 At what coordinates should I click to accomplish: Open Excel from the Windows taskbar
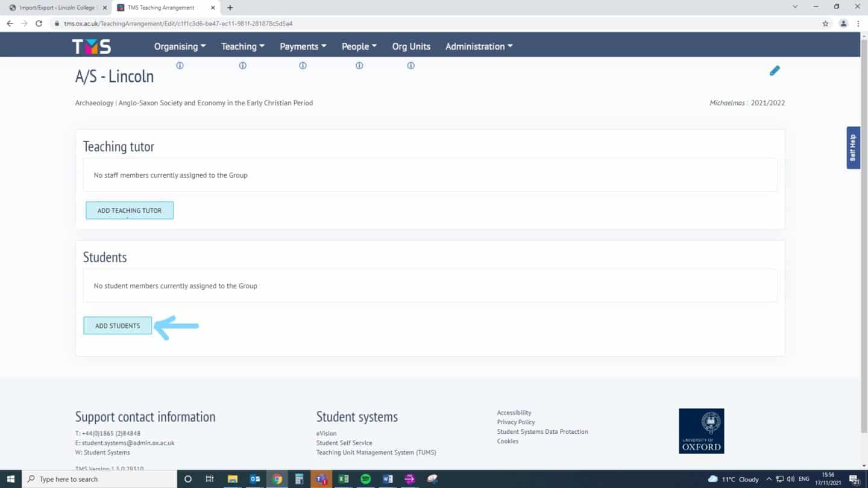pos(344,479)
